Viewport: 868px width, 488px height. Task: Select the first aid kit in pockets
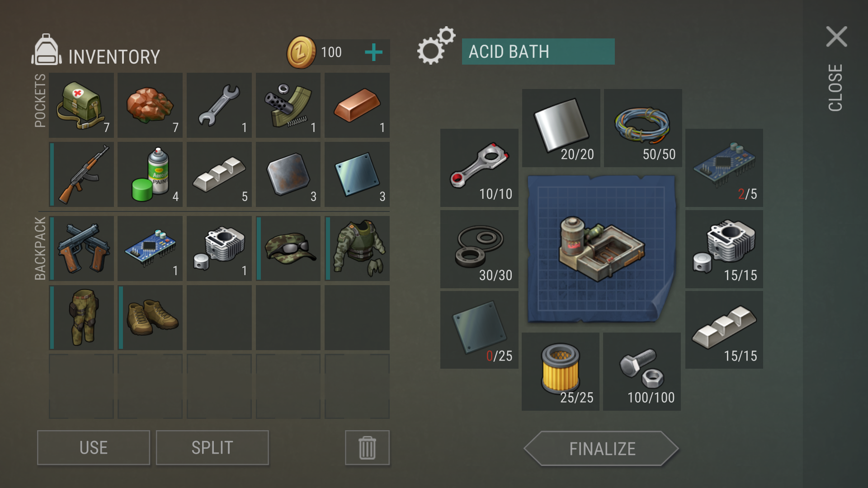click(x=81, y=105)
